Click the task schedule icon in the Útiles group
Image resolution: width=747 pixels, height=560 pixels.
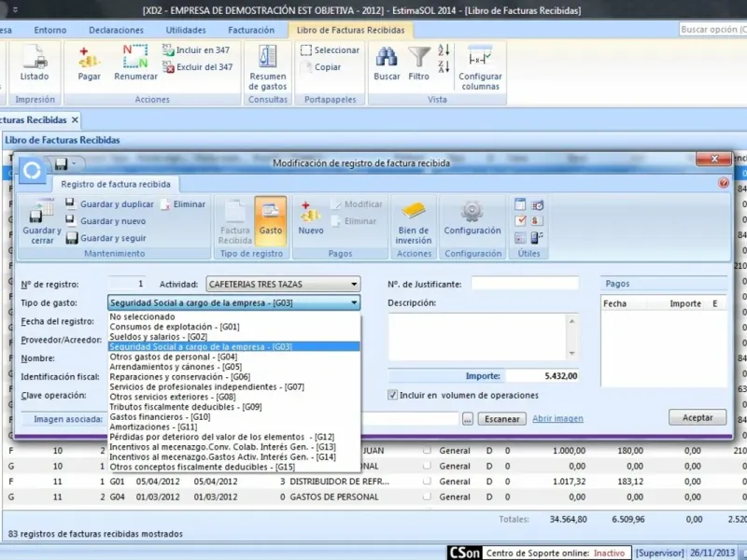click(x=538, y=204)
